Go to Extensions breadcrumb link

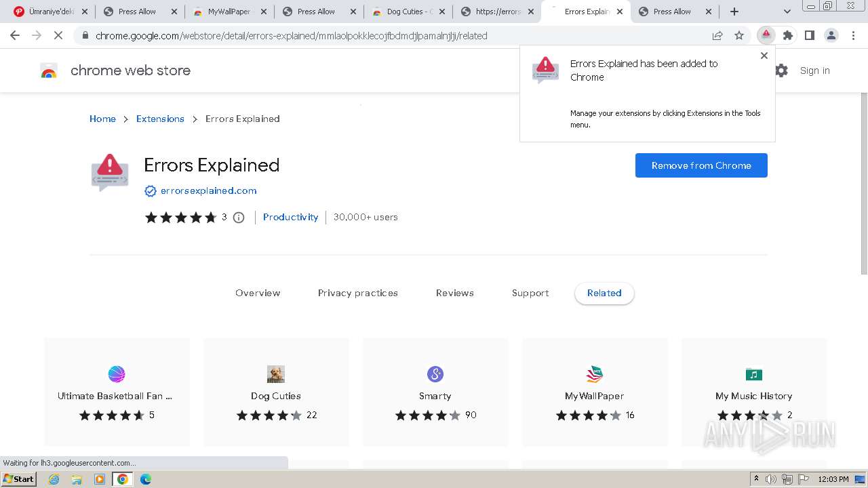coord(160,119)
